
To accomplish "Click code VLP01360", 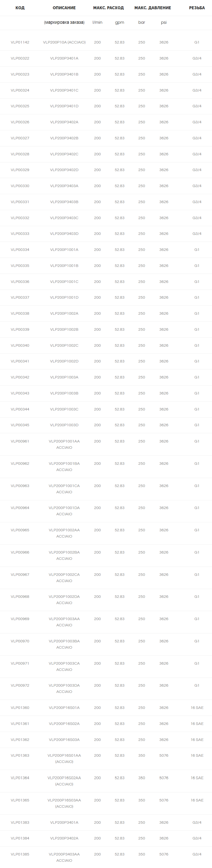I will click(x=20, y=708).
